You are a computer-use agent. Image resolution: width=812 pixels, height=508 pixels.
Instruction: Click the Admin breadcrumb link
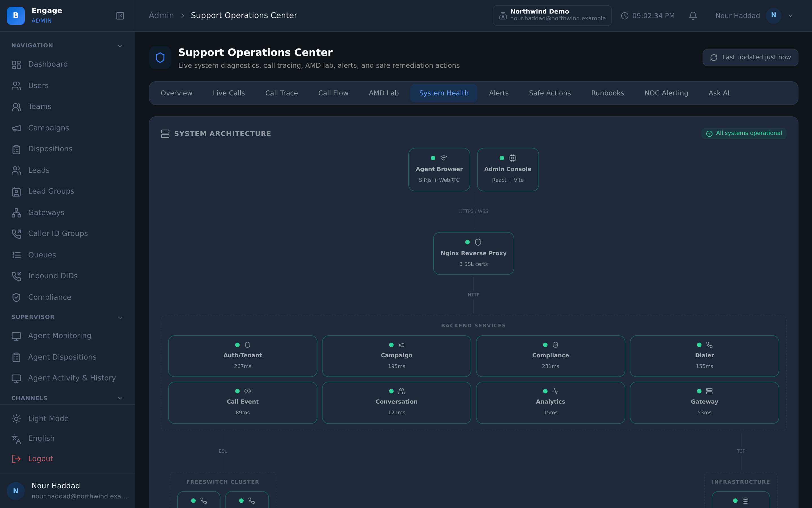[x=161, y=16]
